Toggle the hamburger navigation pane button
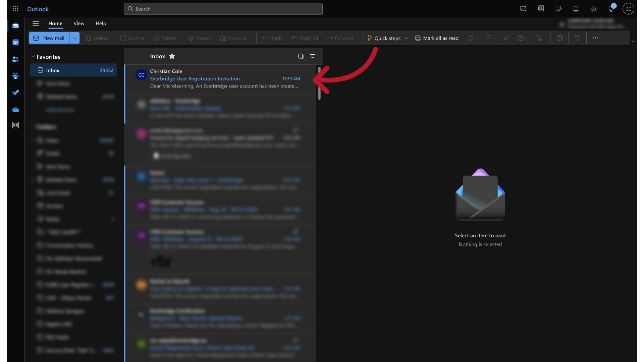 point(36,23)
